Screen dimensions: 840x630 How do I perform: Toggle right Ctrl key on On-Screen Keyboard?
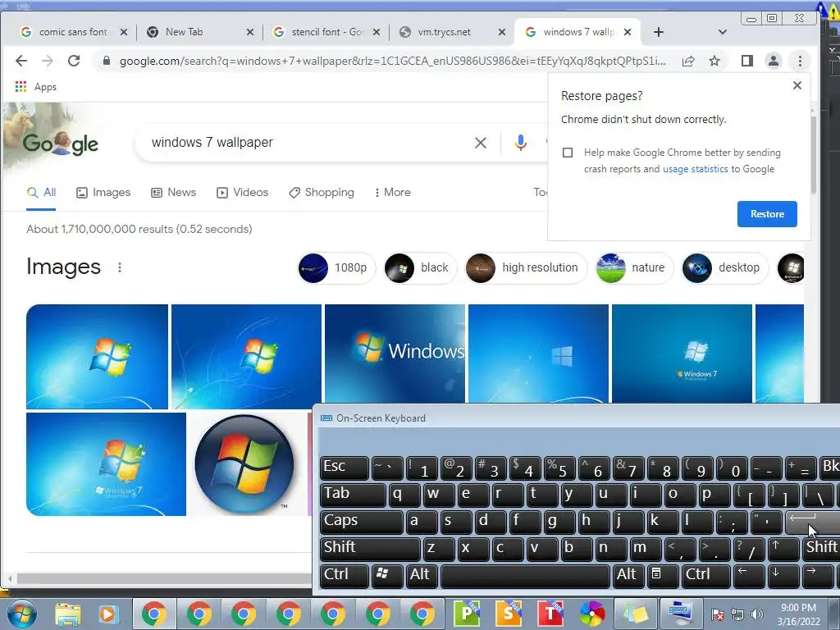(706, 576)
